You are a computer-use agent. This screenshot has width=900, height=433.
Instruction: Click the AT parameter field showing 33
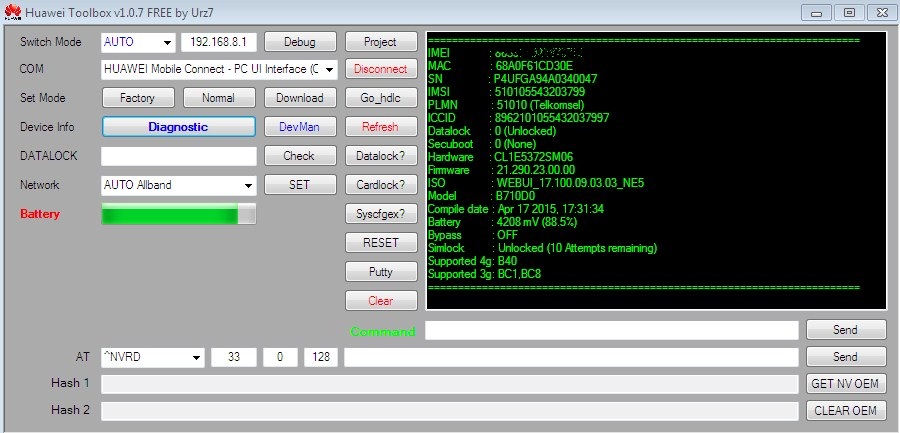point(234,357)
